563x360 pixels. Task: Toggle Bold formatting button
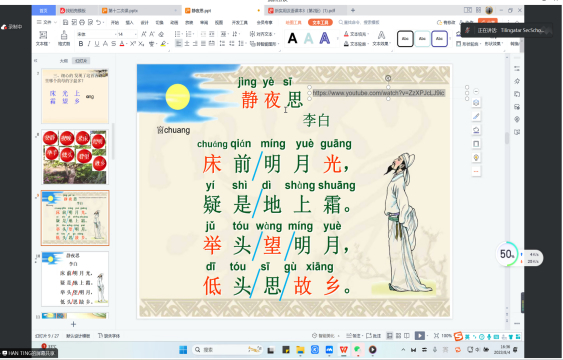[x=81, y=44]
